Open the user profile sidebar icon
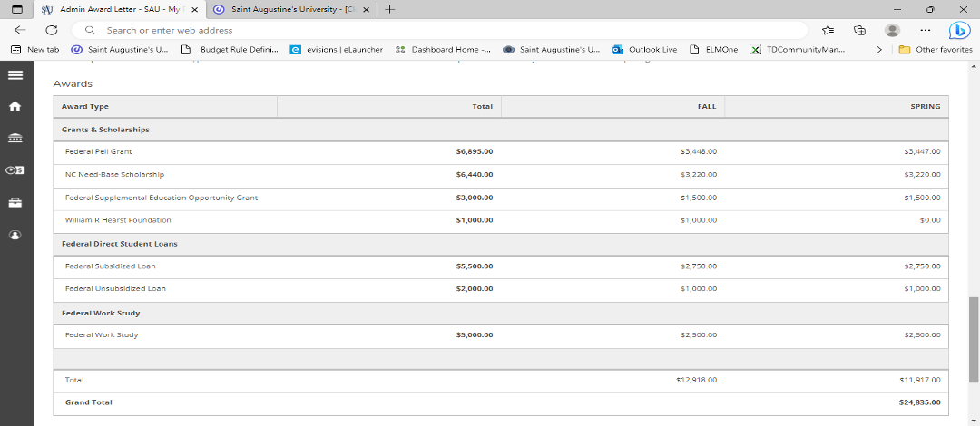The height and width of the screenshot is (426, 980). tap(15, 235)
